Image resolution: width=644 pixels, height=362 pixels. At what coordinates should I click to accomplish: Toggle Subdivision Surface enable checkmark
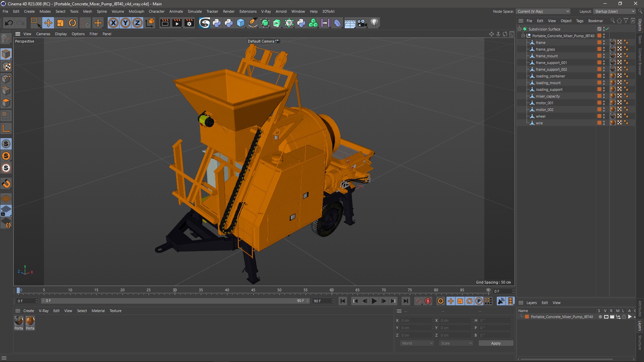[607, 29]
